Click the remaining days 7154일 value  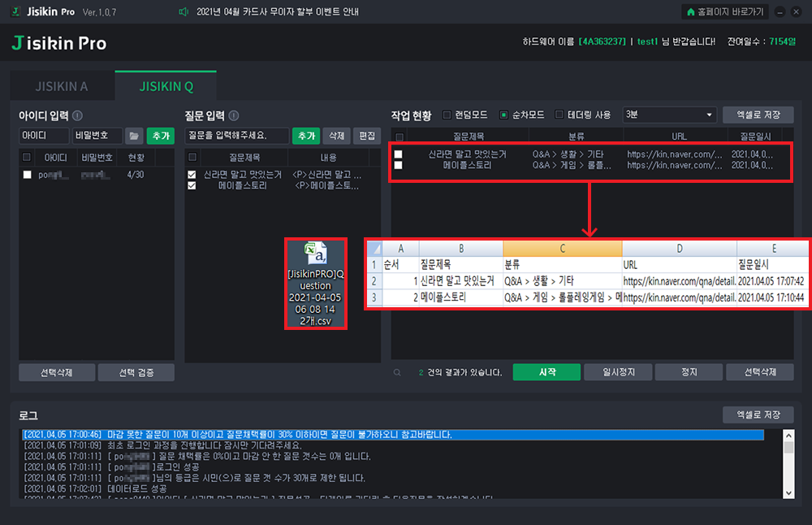click(783, 41)
